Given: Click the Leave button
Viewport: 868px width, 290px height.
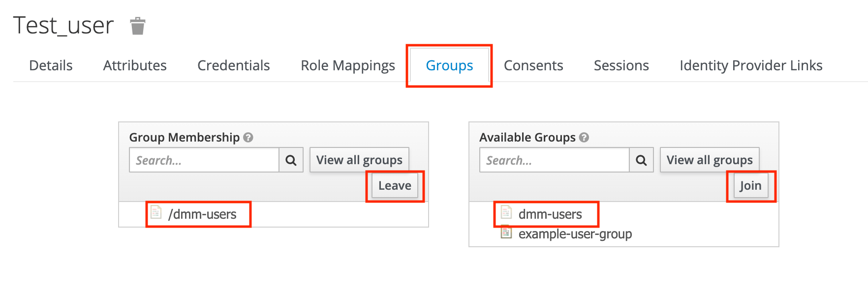Looking at the screenshot, I should 395,186.
